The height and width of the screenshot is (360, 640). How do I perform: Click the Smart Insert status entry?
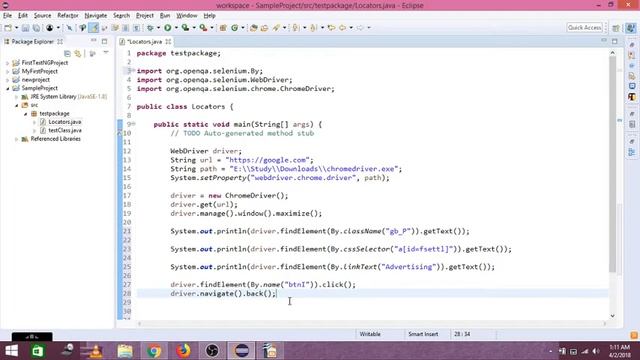423,334
